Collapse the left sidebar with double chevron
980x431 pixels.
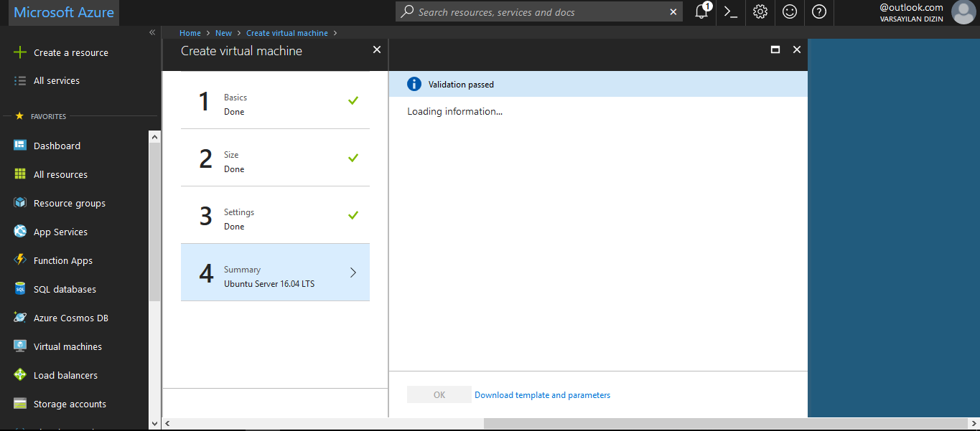point(152,33)
